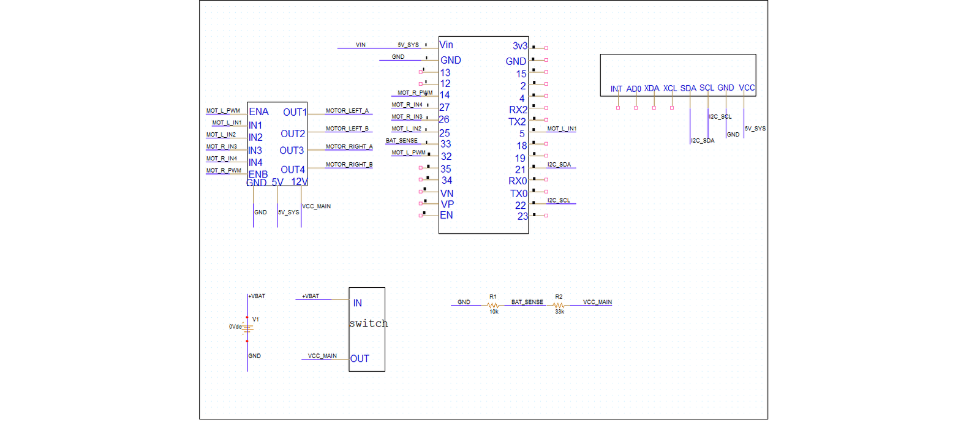Select the MOTOR_RIGHT_B net label
The height and width of the screenshot is (425, 980).
click(x=349, y=165)
